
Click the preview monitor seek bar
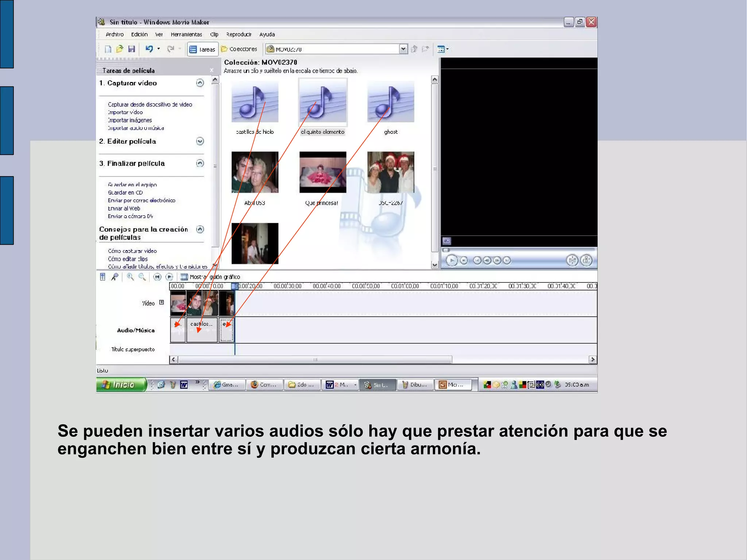[519, 250]
